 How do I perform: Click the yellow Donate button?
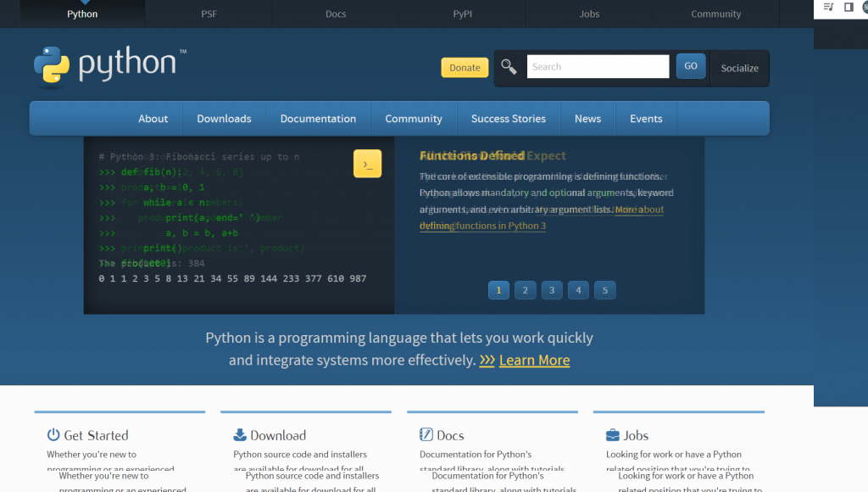(465, 68)
